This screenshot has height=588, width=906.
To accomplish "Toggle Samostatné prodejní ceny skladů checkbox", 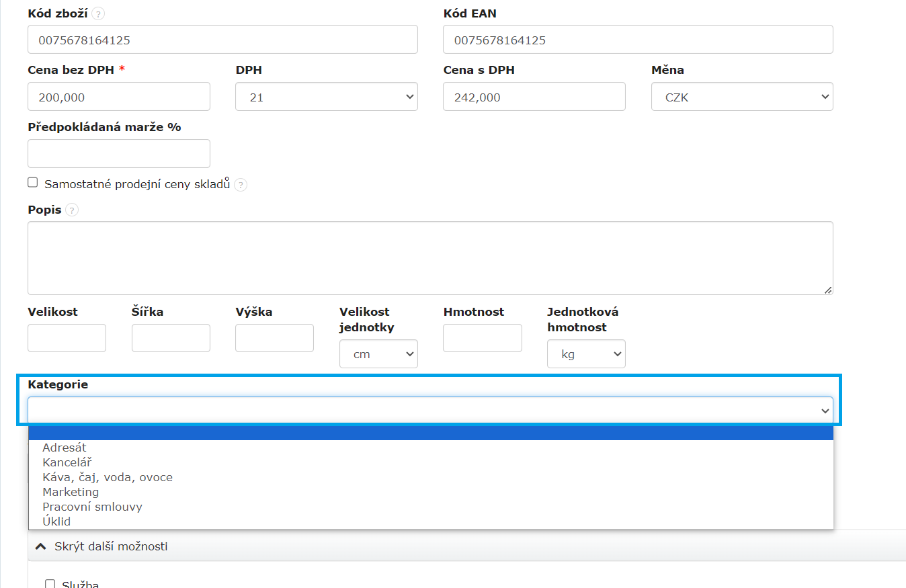I will tap(33, 183).
